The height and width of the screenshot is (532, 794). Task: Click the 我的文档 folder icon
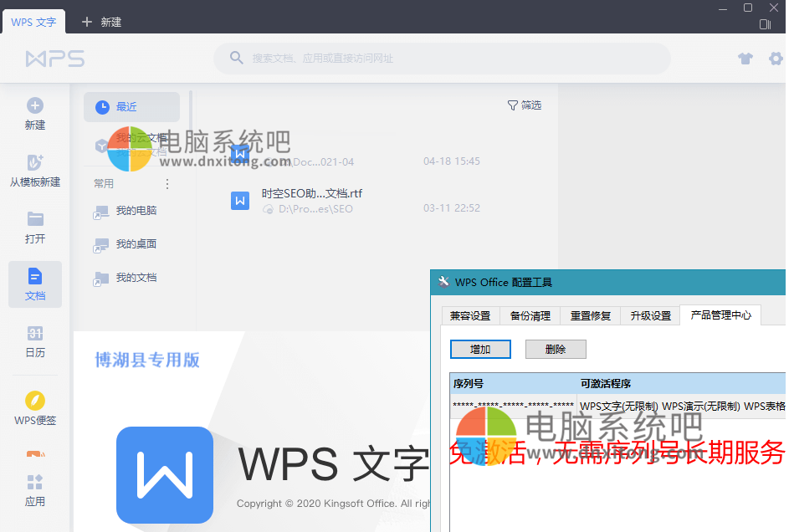[x=100, y=279]
